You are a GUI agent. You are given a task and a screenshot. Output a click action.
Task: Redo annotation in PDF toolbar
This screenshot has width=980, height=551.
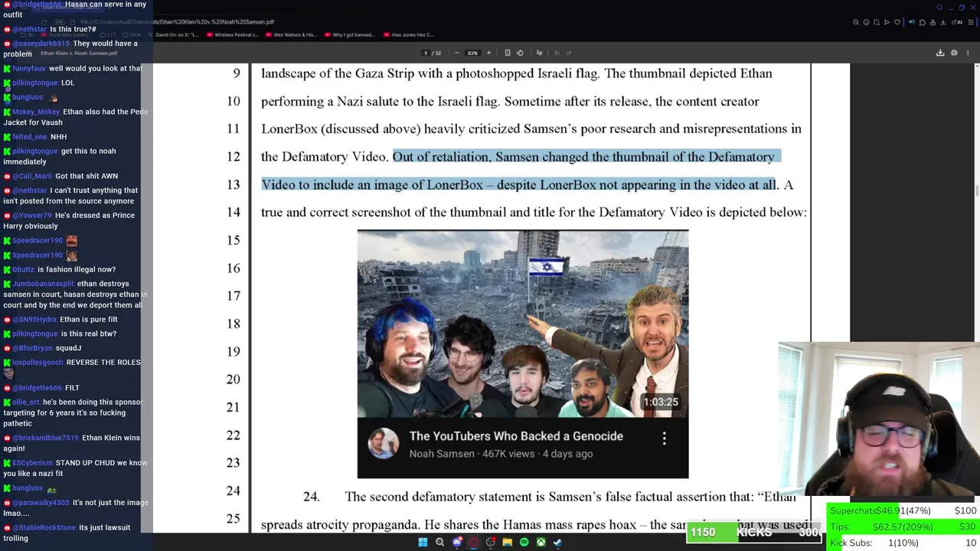pyautogui.click(x=569, y=53)
